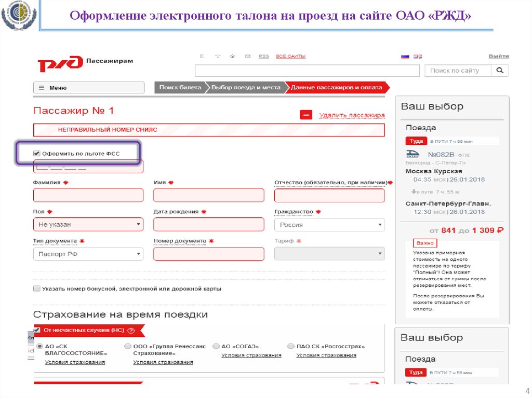Open the Тариф dropdown
532x398 pixels.
point(329,254)
